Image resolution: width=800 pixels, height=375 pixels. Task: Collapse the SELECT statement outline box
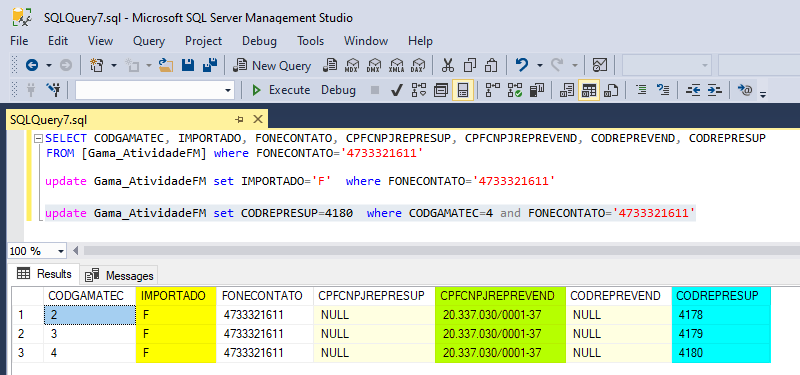pos(38,138)
